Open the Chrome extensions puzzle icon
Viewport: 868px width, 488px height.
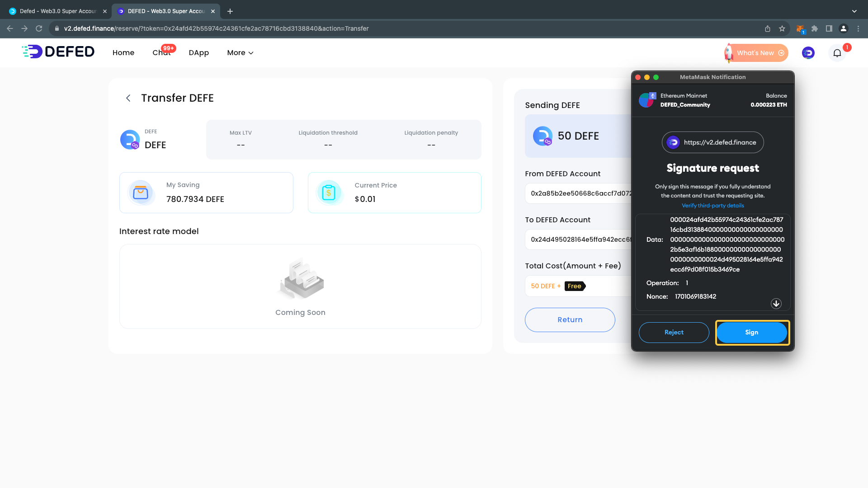point(815,29)
